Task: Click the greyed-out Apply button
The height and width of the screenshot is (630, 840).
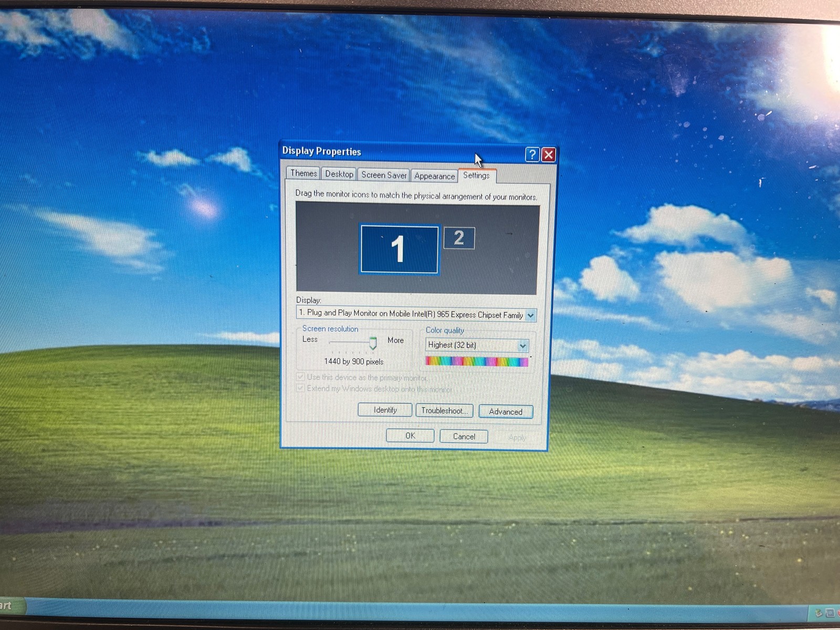Action: point(517,437)
